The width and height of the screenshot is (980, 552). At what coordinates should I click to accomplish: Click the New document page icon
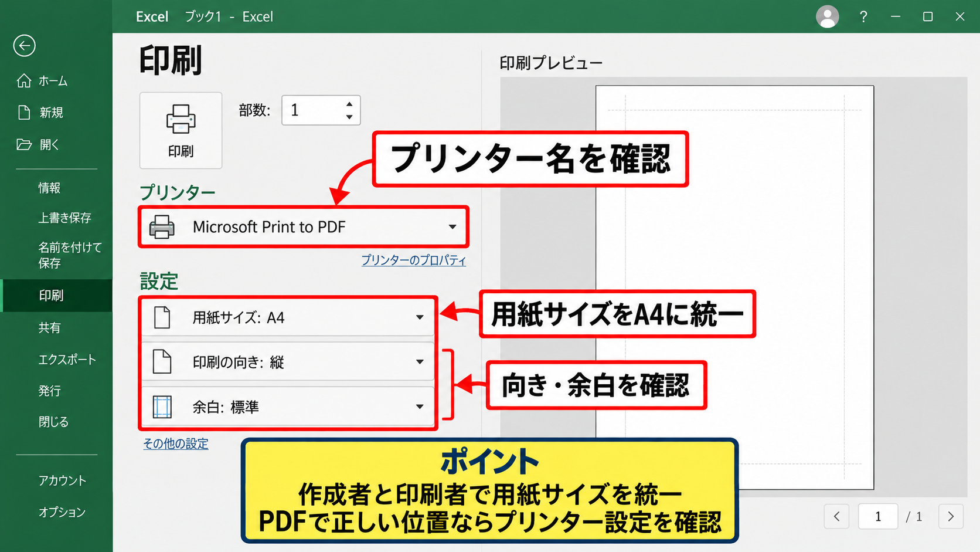24,112
